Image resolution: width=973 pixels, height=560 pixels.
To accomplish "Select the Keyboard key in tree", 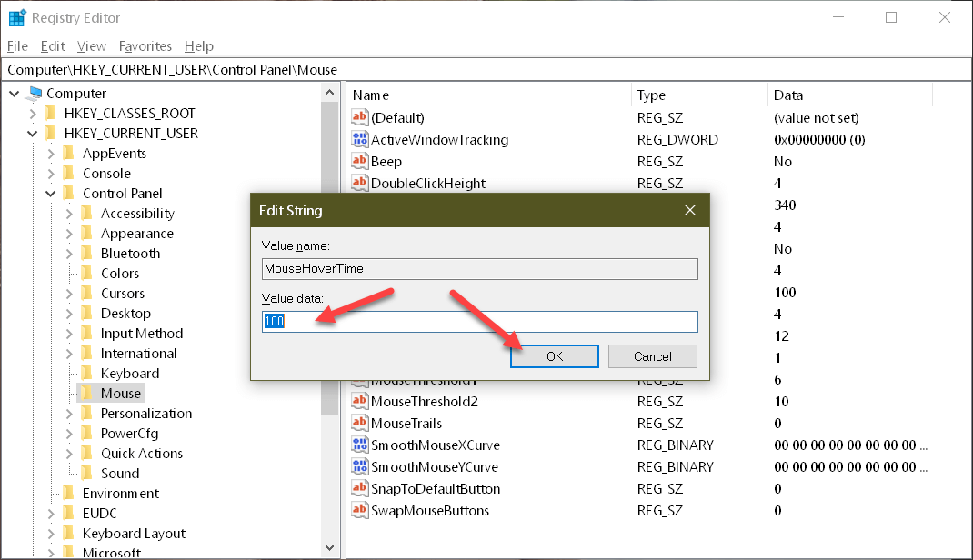I will [x=130, y=374].
